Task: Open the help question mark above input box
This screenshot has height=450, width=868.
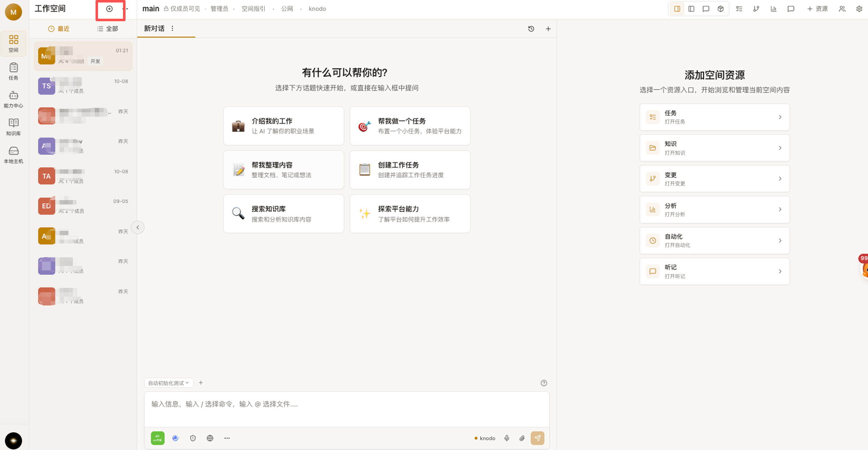Action: click(544, 383)
